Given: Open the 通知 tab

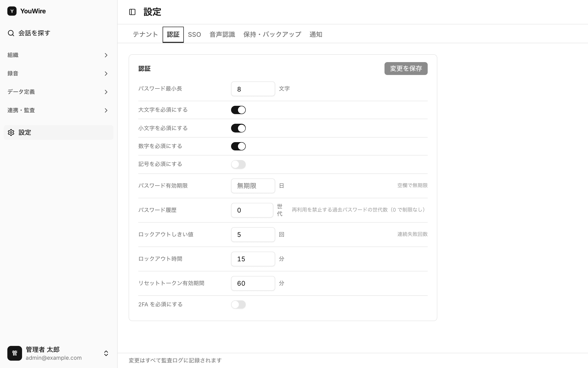Looking at the screenshot, I should pyautogui.click(x=316, y=34).
